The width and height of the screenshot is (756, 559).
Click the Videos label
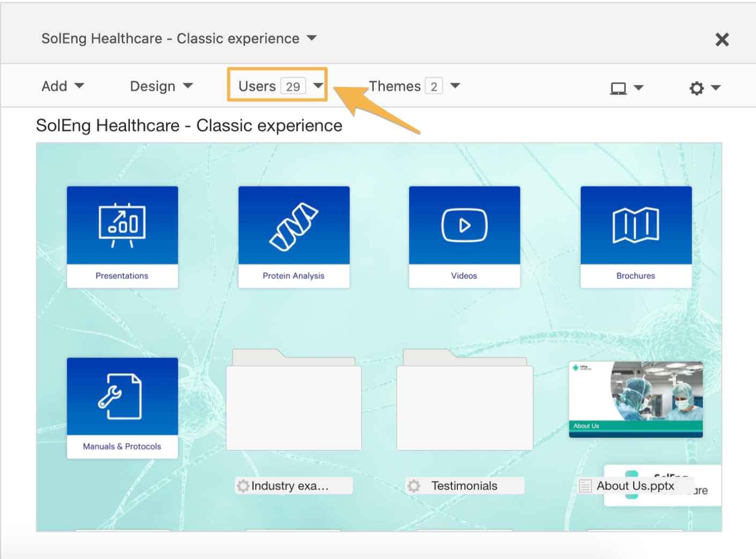pos(464,276)
